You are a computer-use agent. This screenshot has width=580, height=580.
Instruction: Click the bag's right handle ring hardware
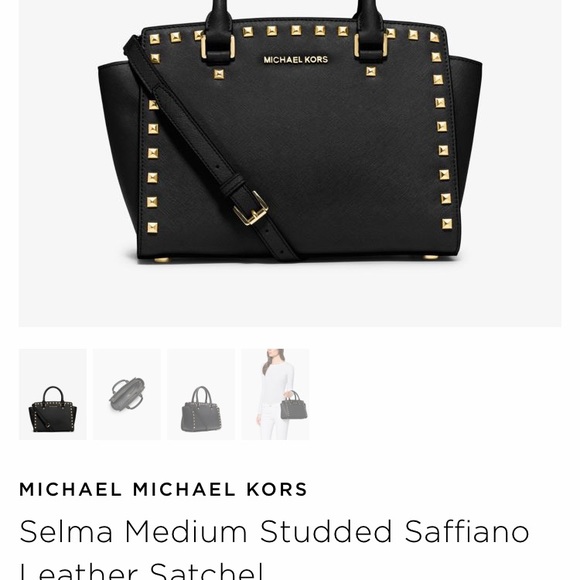[x=371, y=45]
